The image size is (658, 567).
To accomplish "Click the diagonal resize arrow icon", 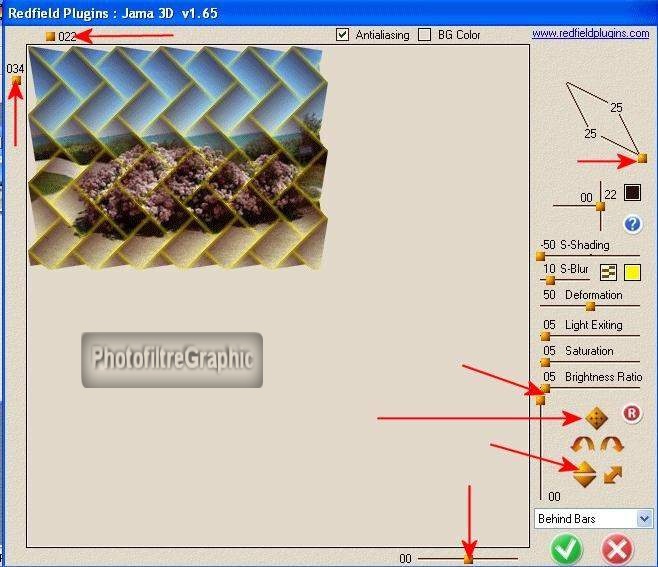I will 614,474.
